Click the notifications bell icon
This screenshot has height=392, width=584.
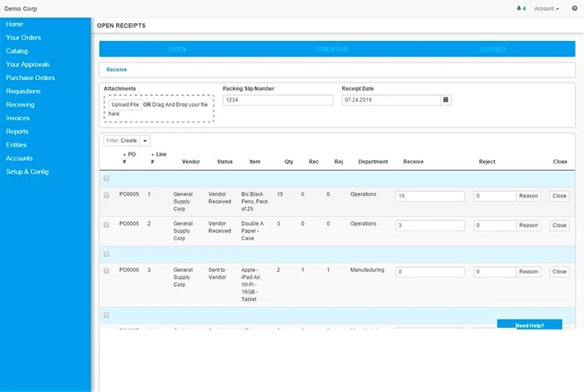(518, 8)
